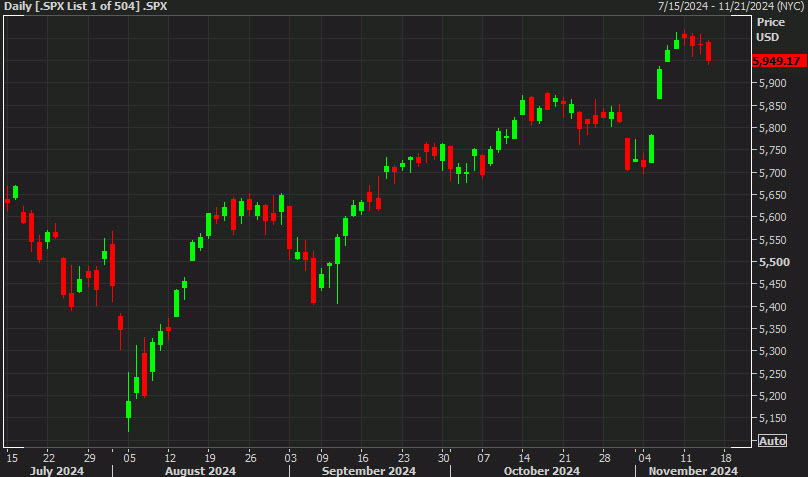Image resolution: width=808 pixels, height=477 pixels.
Task: Click the July 2024 month label
Action: (57, 471)
